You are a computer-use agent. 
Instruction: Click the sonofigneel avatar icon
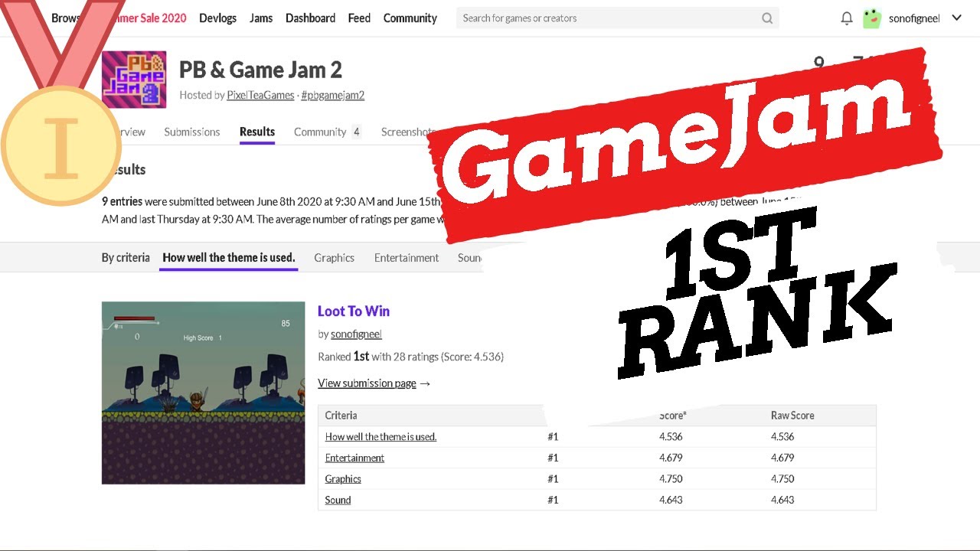tap(872, 18)
